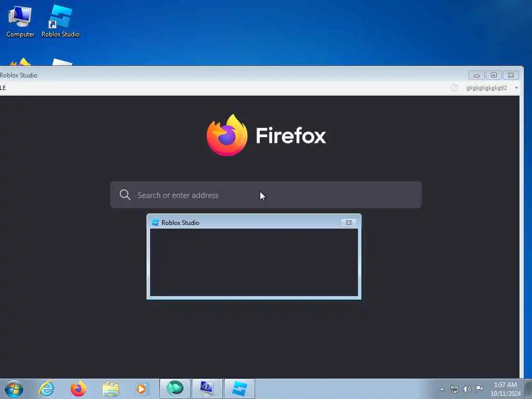Open the network tray icon

454,389
